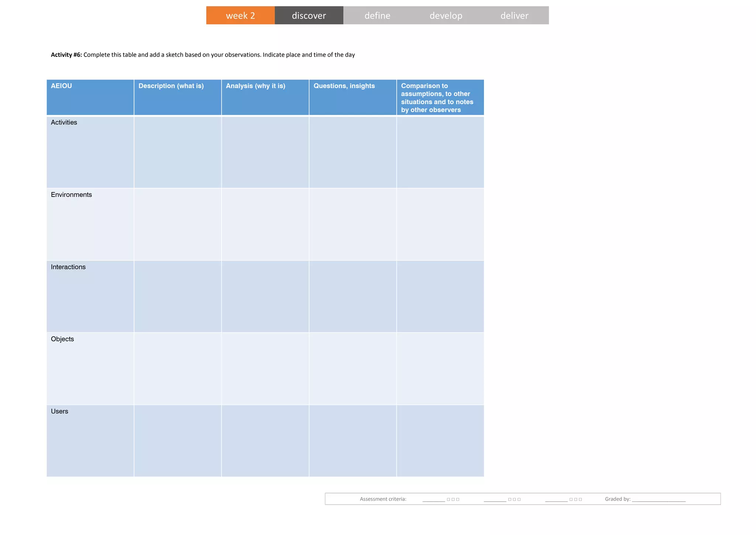Click the Comparison to assumptions column header
Image resolution: width=756 pixels, height=535 pixels.
click(440, 97)
